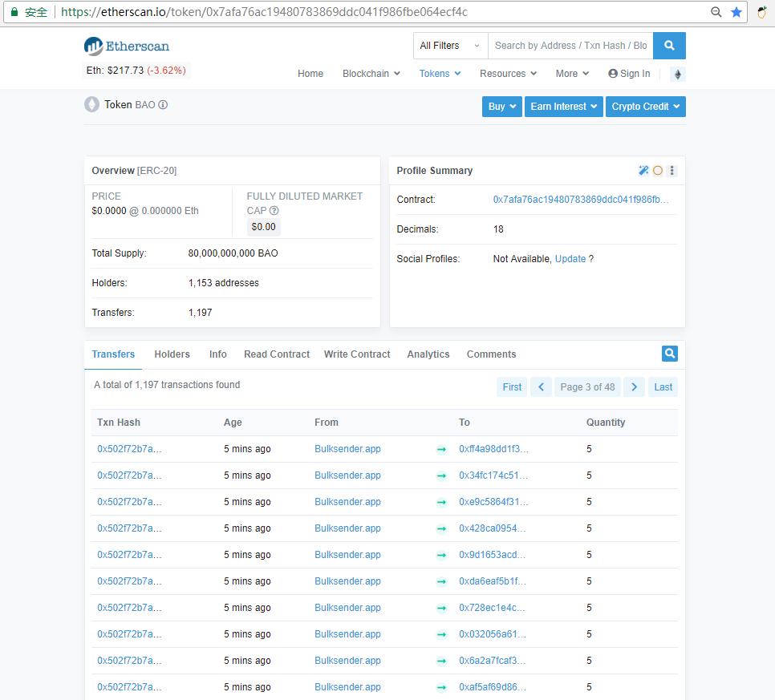Viewport: 775px width, 700px height.
Task: Switch to the Comments tab
Action: tap(491, 354)
